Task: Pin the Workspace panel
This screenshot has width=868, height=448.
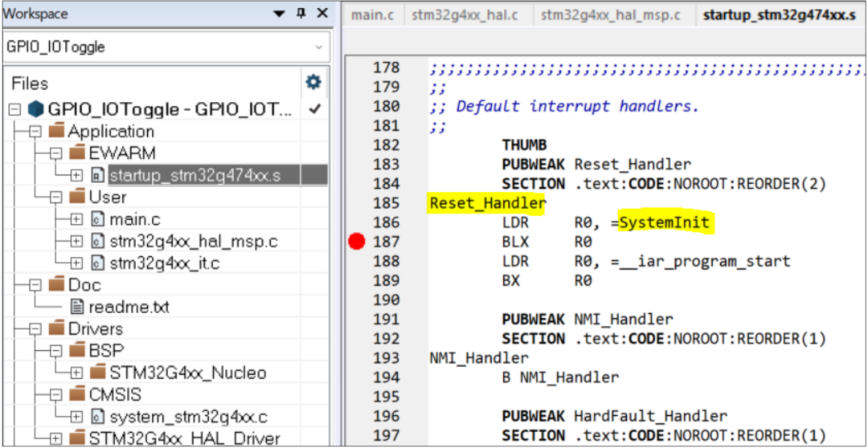Action: tap(301, 13)
